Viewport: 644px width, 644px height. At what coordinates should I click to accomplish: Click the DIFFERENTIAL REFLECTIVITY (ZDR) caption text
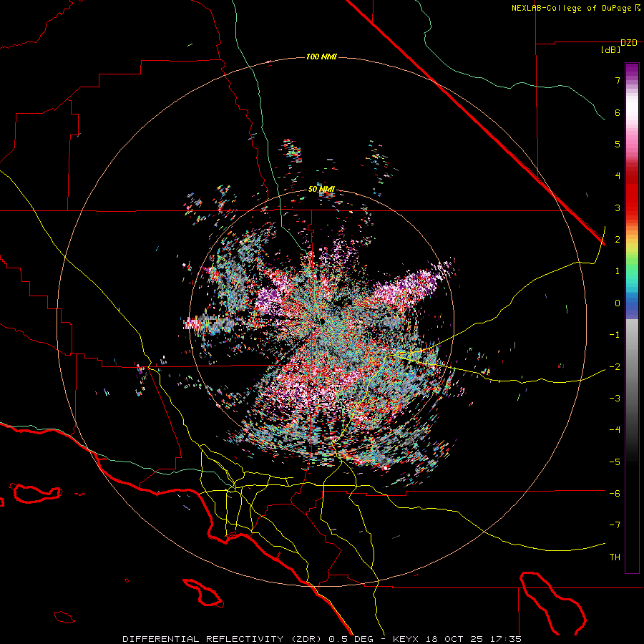click(x=223, y=639)
